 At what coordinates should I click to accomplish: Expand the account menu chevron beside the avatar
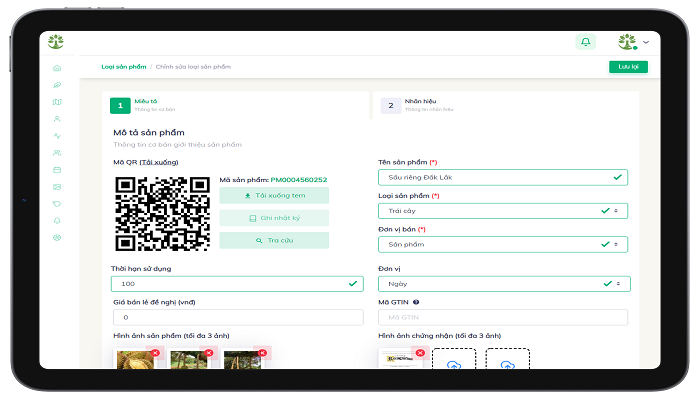(646, 42)
